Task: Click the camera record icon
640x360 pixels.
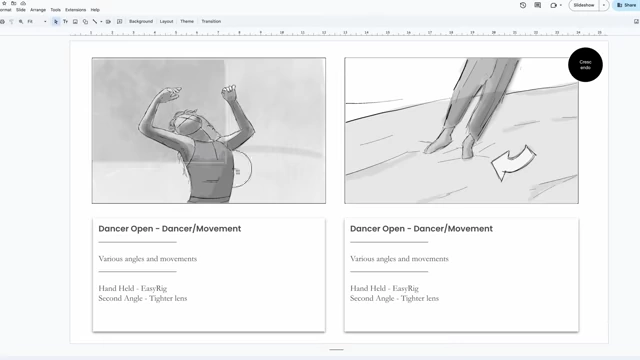Action: click(x=553, y=5)
